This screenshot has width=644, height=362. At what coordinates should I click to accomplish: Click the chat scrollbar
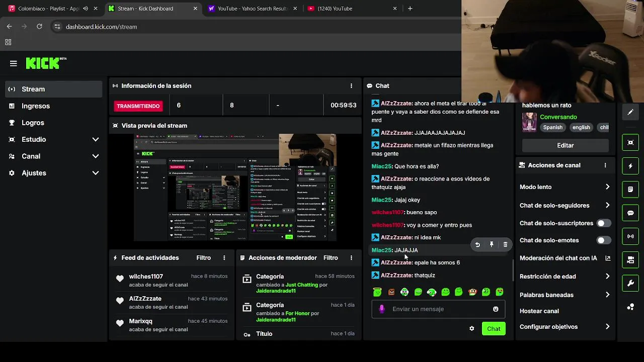click(513, 270)
